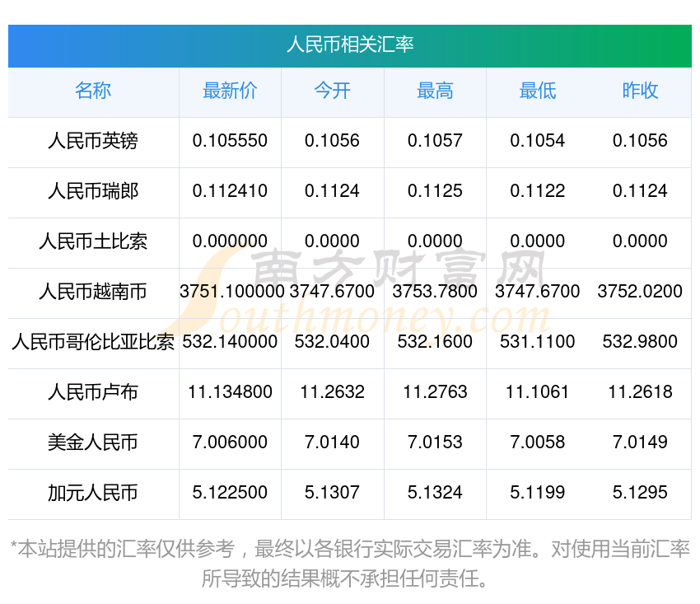The height and width of the screenshot is (604, 700).
Task: Click the 人民币相关汇率 title banner
Action: 350,44
